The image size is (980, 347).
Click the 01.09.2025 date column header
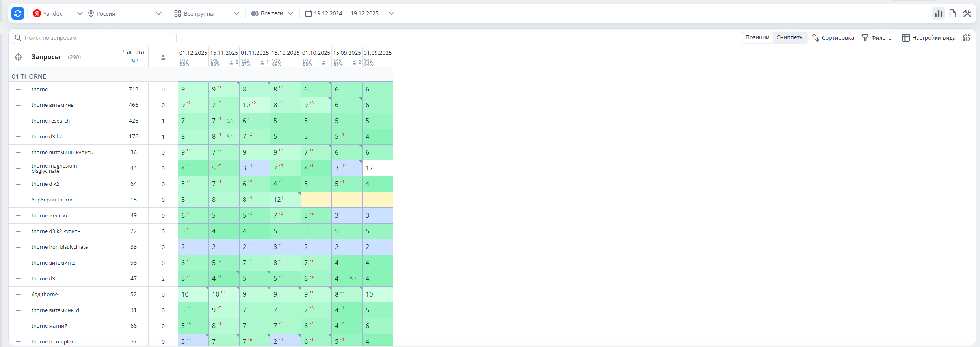tap(377, 53)
